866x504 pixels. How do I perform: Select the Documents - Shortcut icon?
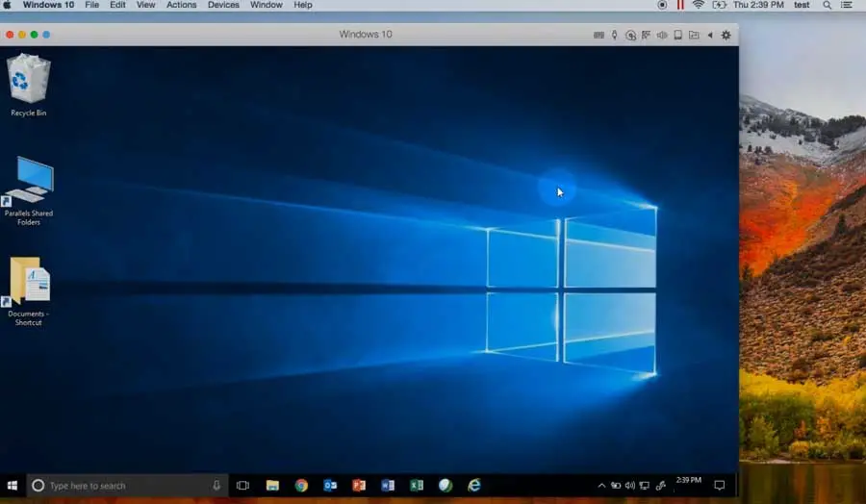pos(28,291)
